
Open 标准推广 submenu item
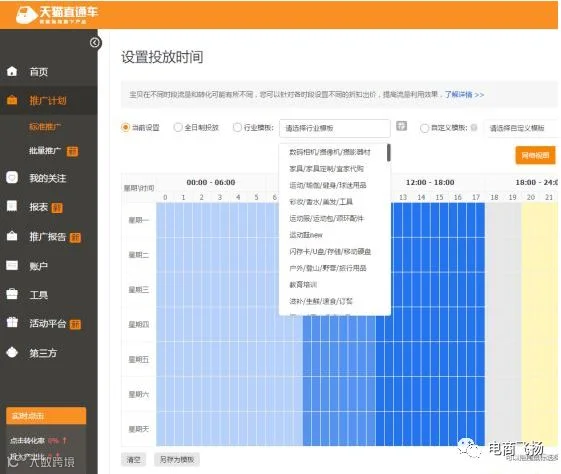[45, 127]
